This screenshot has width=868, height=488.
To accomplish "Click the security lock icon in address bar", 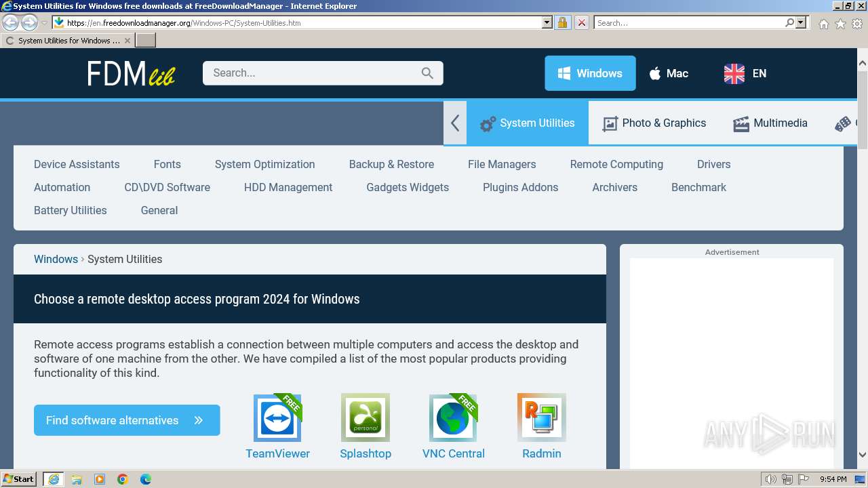I will point(562,22).
